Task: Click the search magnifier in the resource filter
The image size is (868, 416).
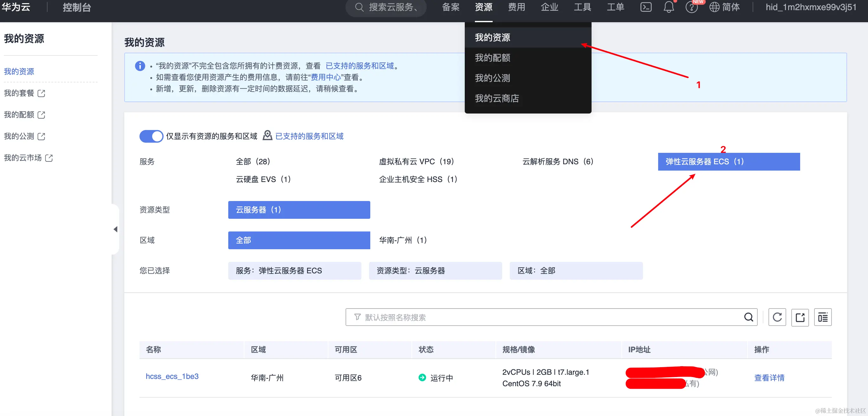Action: (748, 317)
